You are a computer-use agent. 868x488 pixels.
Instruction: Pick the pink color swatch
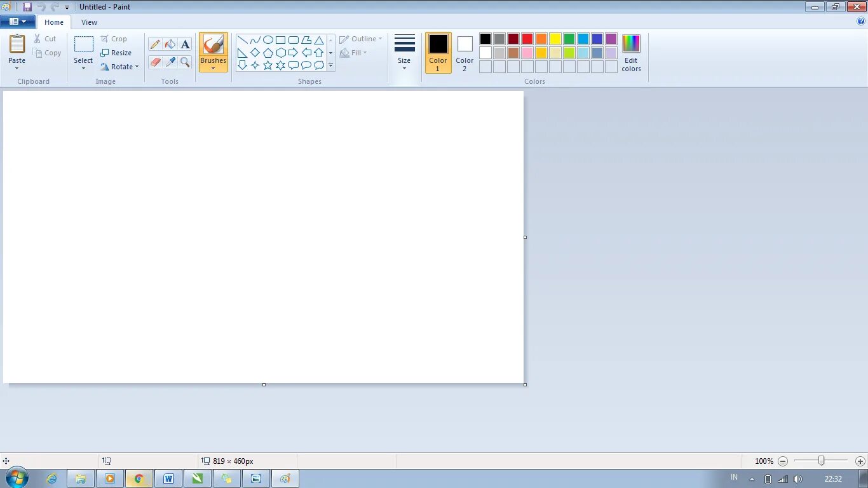coord(527,53)
